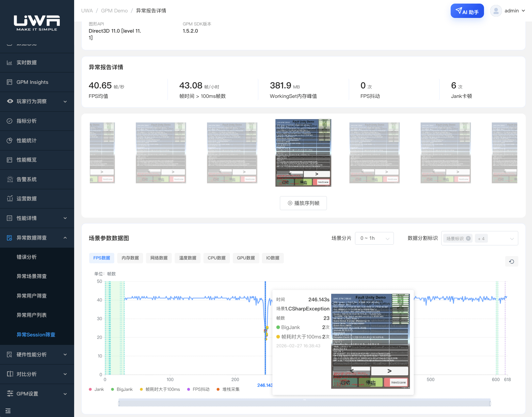Click the 告警系统 alarm icon

tap(10, 179)
